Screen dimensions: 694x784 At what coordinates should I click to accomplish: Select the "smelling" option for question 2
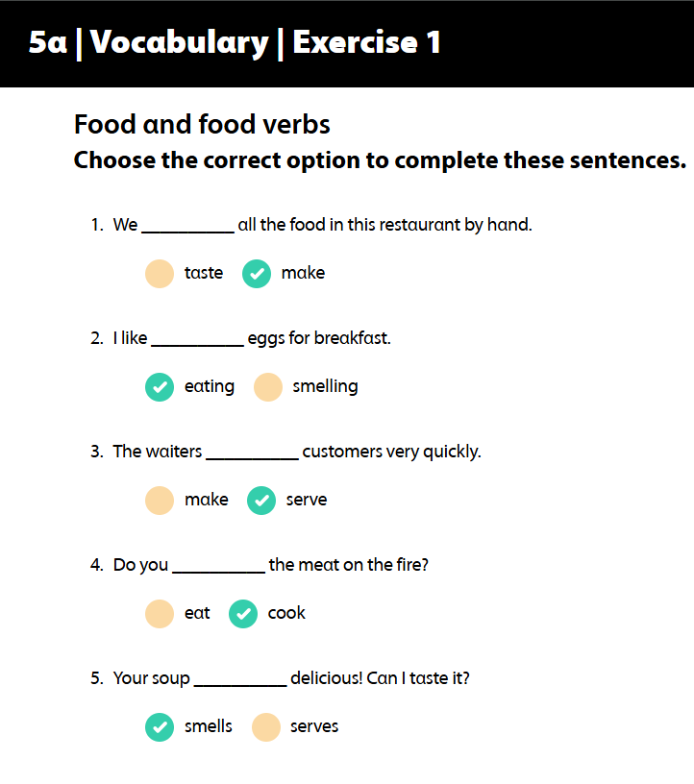tap(327, 386)
